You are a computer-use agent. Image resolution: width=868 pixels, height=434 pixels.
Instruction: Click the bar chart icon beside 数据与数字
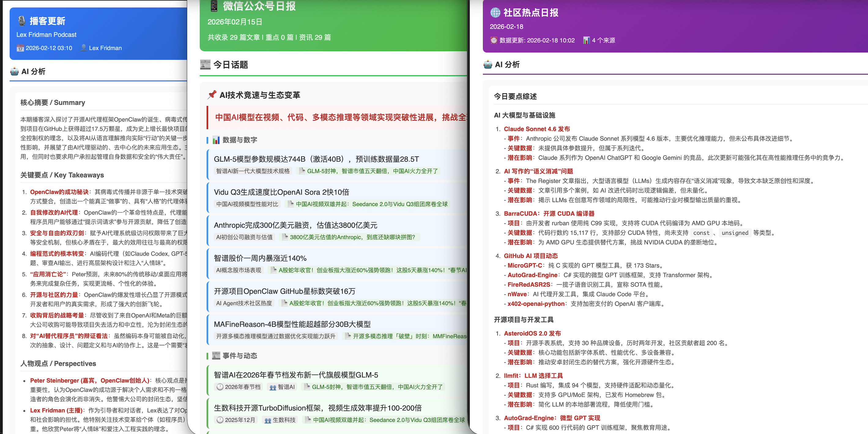click(216, 140)
